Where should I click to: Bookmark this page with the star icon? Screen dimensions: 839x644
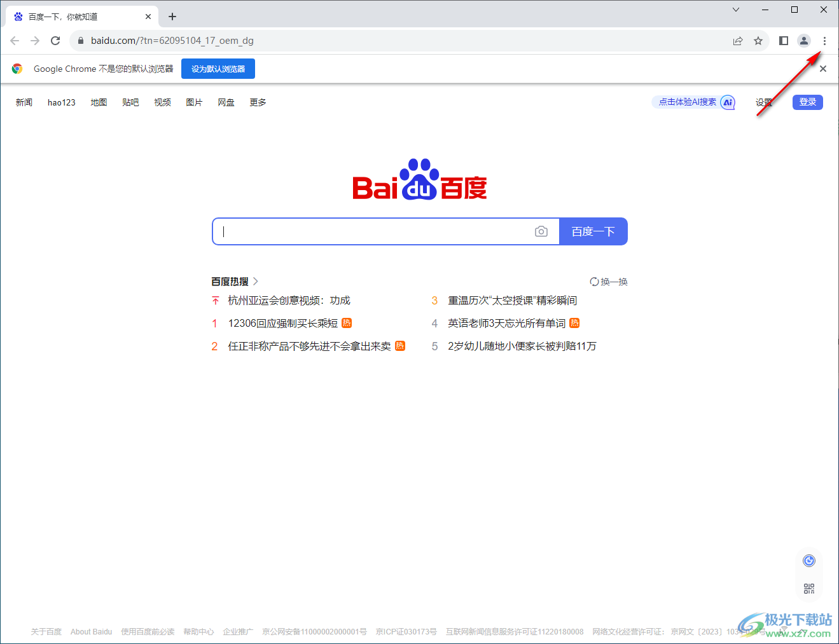758,41
